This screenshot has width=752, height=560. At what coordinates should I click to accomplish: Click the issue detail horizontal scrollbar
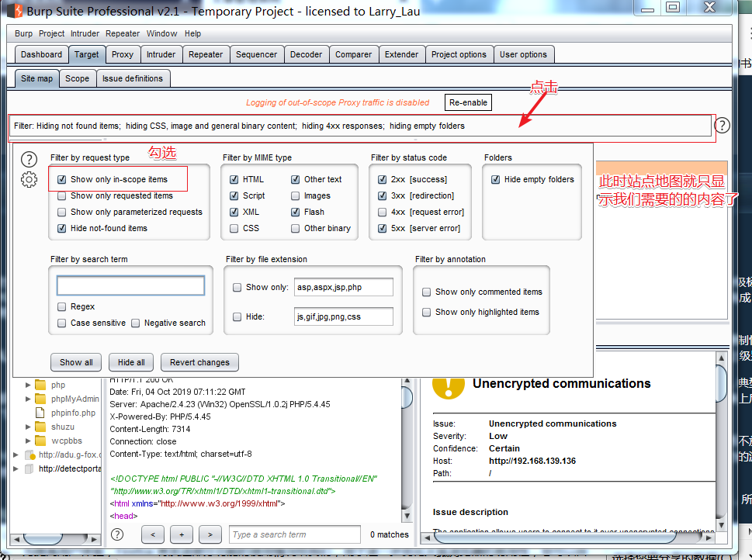coord(567,538)
